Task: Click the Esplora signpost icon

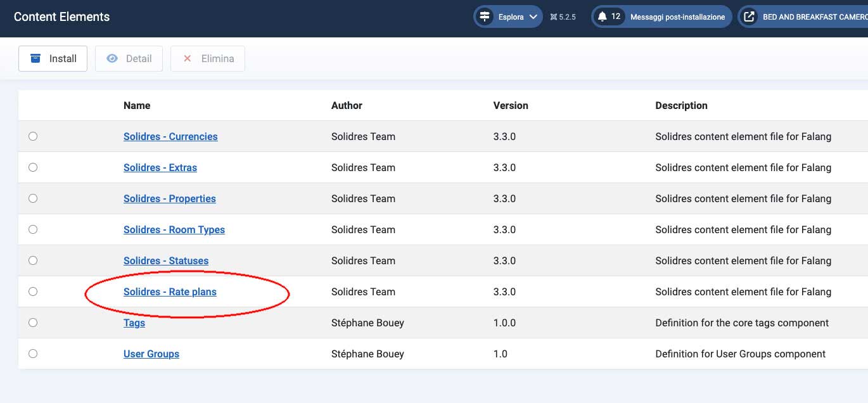Action: [485, 17]
